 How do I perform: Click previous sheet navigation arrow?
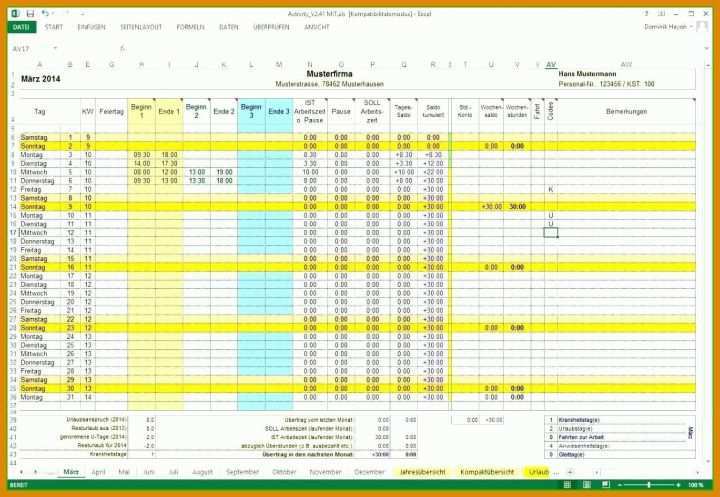click(21, 472)
